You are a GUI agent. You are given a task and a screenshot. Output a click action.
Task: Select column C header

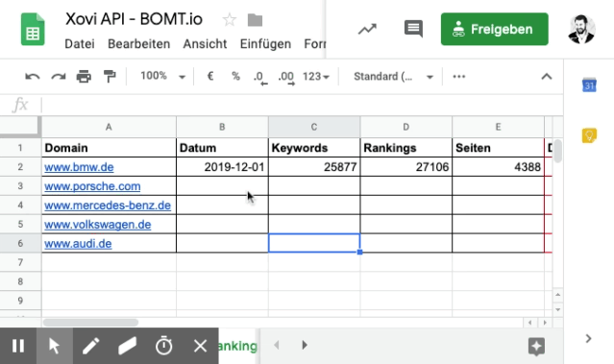click(x=314, y=127)
